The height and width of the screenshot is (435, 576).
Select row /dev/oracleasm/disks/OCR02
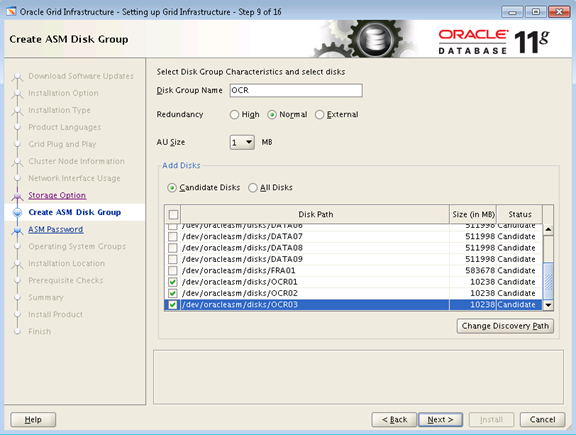(353, 293)
